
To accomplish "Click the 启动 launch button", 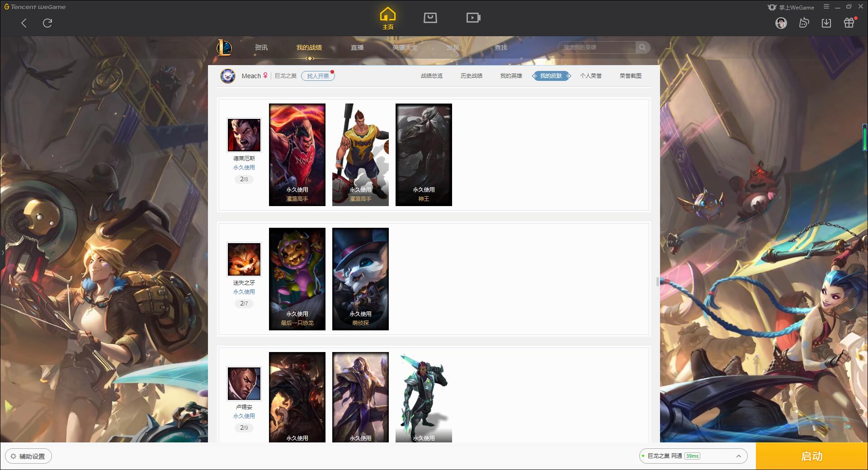I will coord(812,456).
